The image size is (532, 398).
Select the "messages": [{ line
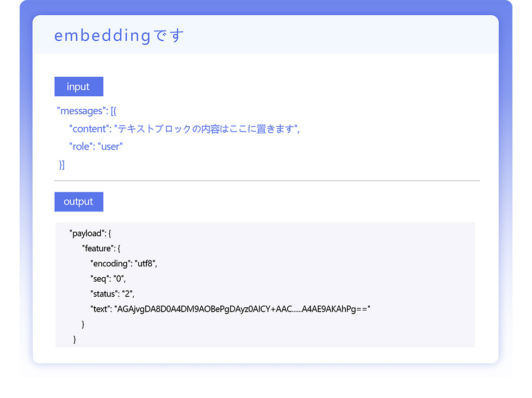[86, 111]
